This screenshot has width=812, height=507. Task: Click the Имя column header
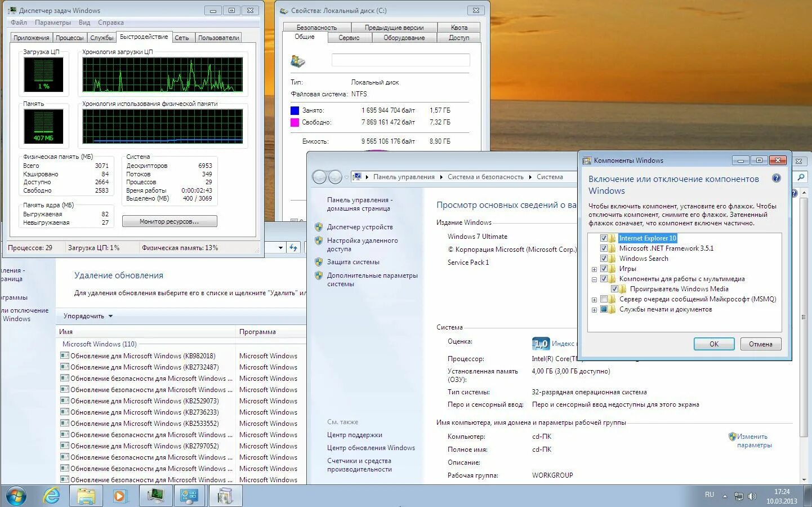pyautogui.click(x=145, y=332)
